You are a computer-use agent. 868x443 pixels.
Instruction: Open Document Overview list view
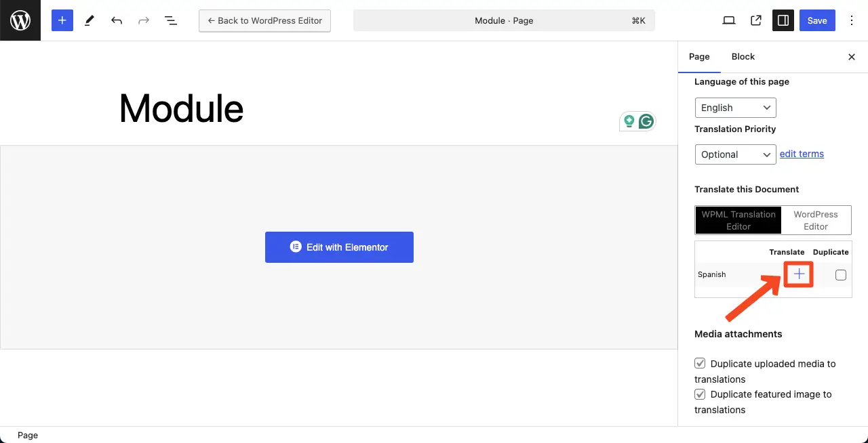[171, 20]
